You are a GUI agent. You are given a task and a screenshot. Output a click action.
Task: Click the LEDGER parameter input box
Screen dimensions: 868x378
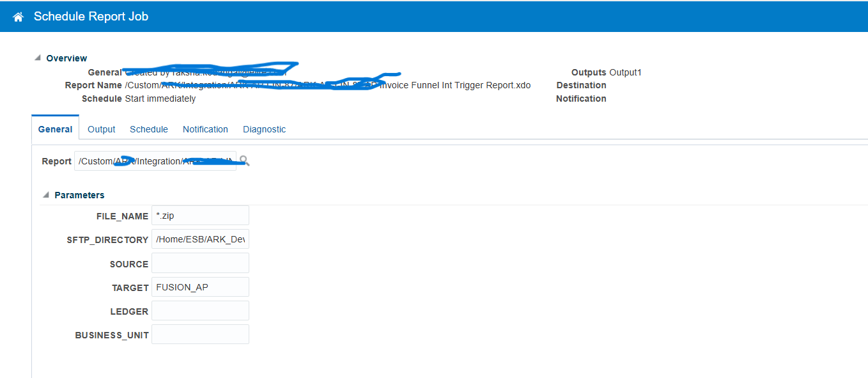tap(199, 310)
